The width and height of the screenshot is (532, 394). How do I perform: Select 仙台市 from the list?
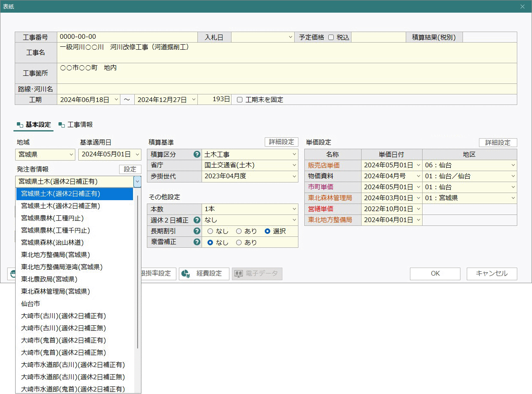tap(74, 304)
